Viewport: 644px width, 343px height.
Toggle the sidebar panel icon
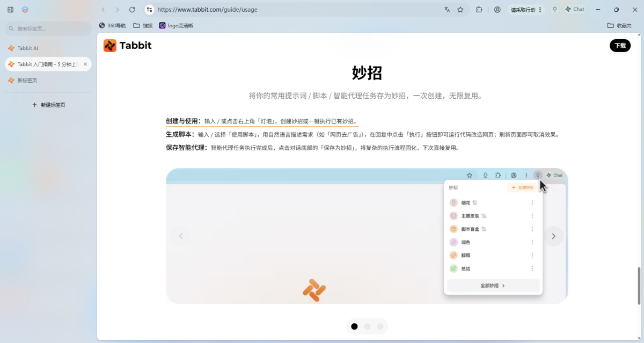(10, 10)
